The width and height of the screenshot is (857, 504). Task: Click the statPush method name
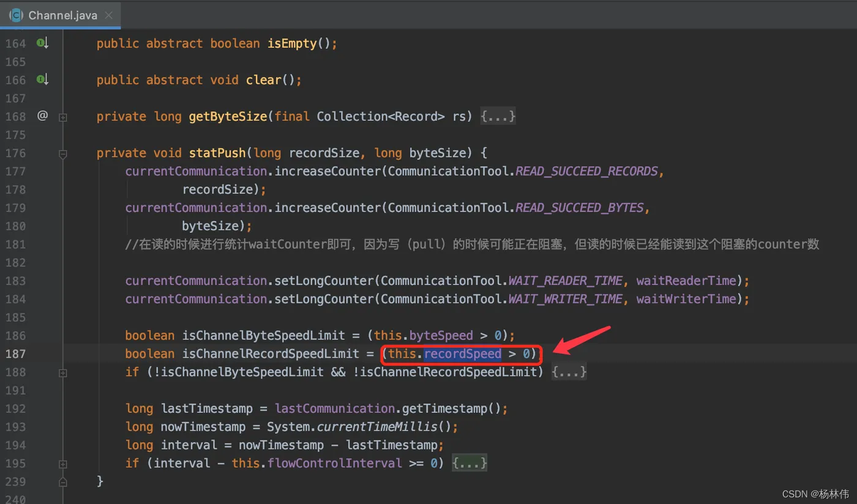click(x=218, y=153)
